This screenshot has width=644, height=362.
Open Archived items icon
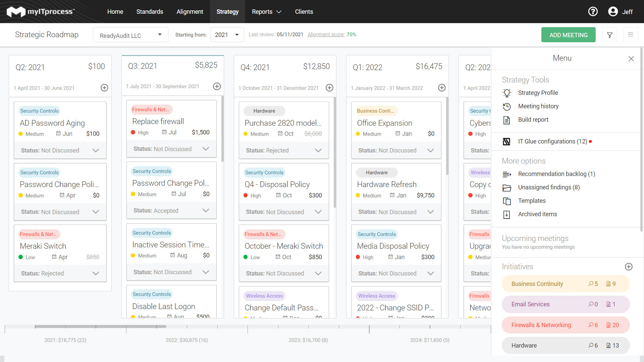coord(507,215)
